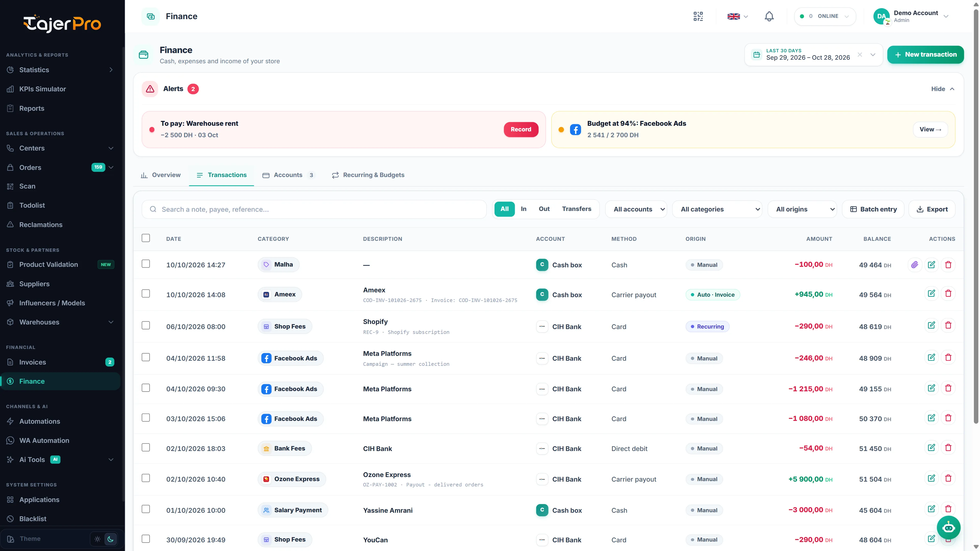The width and height of the screenshot is (980, 551).
Task: Check the Salary Payment row
Action: [x=146, y=509]
